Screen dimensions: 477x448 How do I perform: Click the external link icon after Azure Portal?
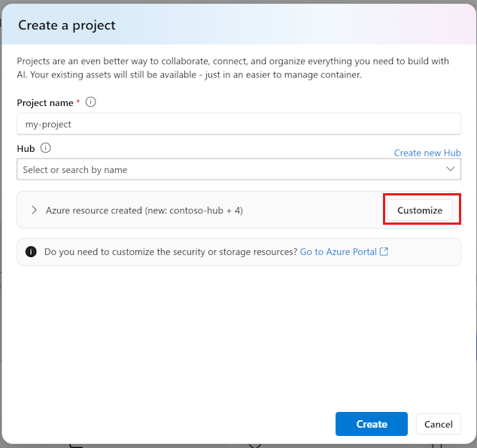384,251
